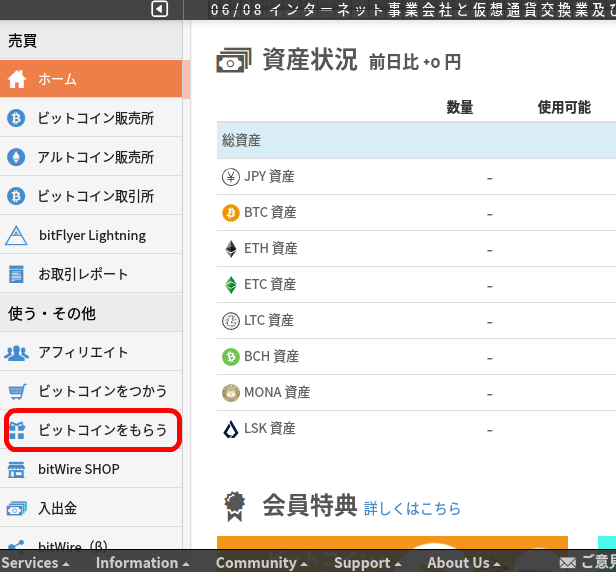
Task: Open ビットコイン販売所 from the sidebar
Action: (91, 118)
